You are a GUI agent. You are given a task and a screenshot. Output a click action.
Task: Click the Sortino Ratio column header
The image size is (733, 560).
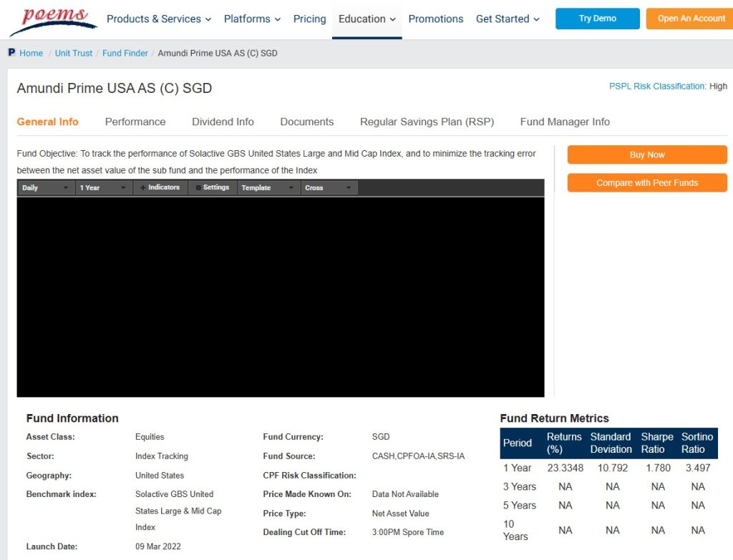(697, 443)
